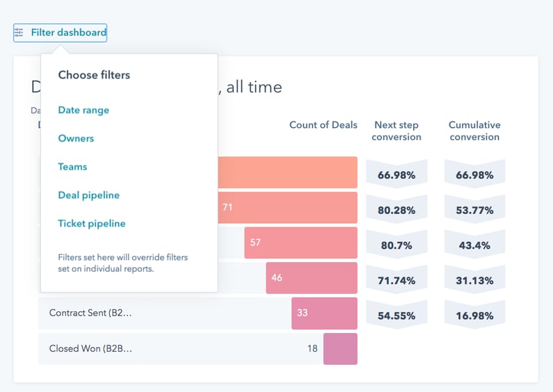Image resolution: width=553 pixels, height=392 pixels.
Task: Click the 54.55% next step conversion
Action: (x=396, y=316)
